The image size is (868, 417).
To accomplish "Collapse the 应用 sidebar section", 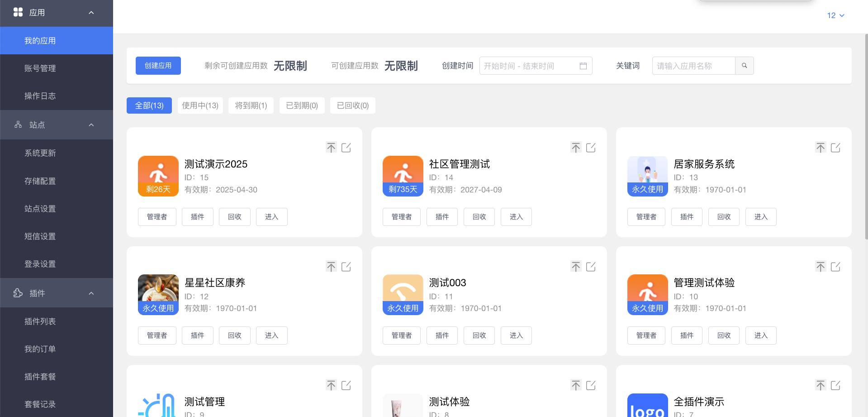I will coord(91,13).
